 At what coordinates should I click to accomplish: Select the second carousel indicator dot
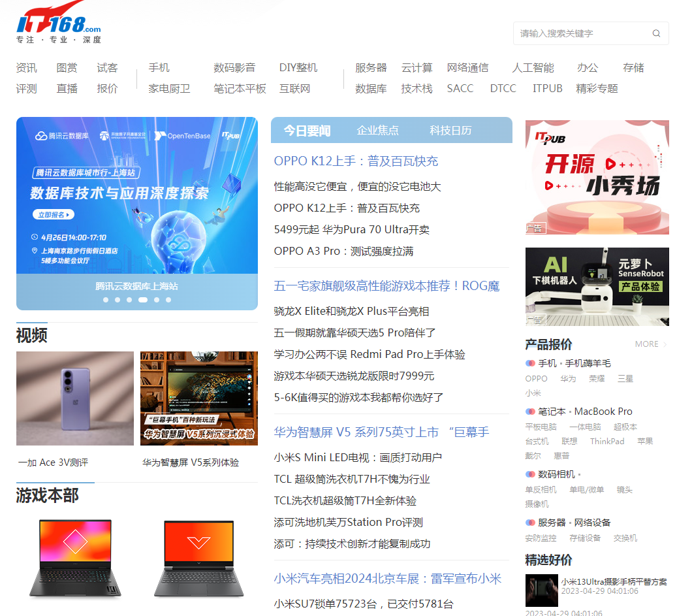click(x=118, y=300)
